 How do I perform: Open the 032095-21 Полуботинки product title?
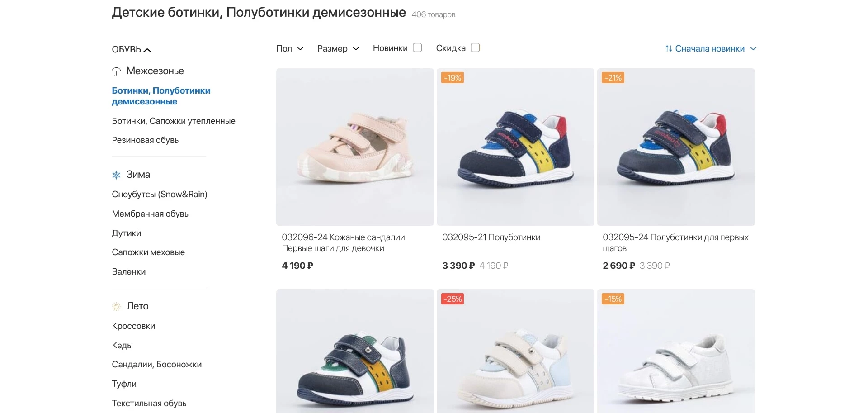pos(491,237)
